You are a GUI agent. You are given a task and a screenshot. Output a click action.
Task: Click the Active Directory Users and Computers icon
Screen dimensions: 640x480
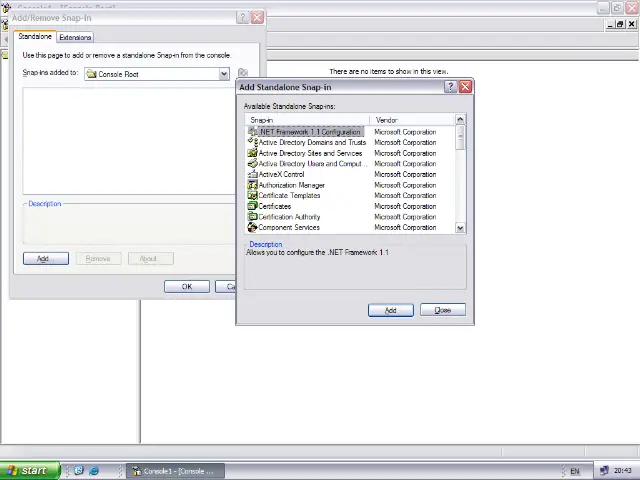pos(253,164)
